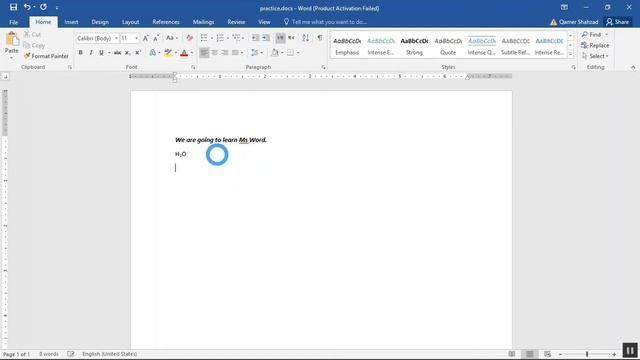Switch to Web Layout view icon
640x360 pixels.
tap(547, 354)
